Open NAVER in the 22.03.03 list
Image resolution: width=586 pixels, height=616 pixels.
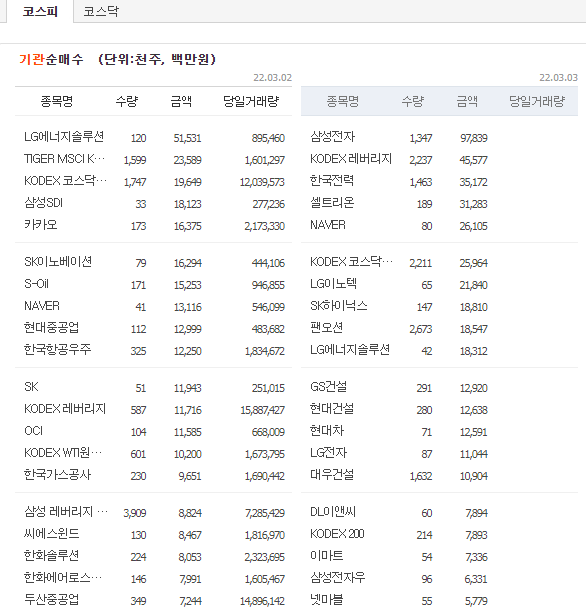tap(328, 225)
